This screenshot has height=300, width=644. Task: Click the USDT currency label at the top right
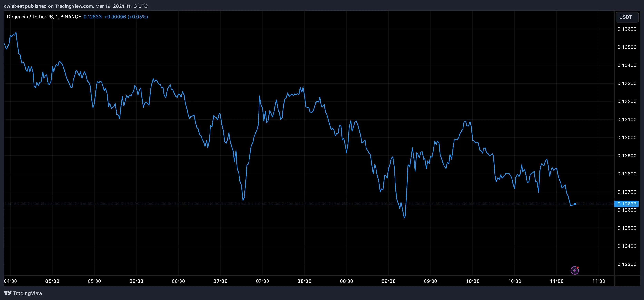(x=627, y=17)
